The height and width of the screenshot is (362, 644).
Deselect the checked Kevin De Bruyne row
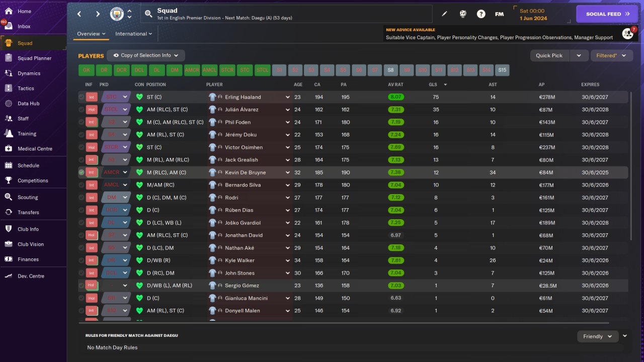[82, 172]
